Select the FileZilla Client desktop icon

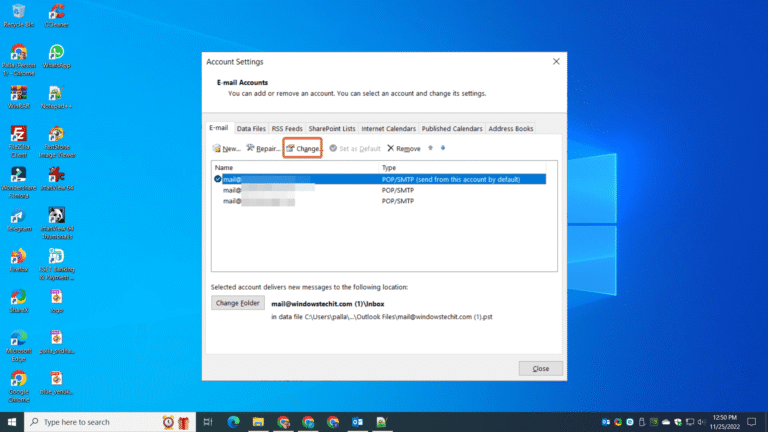(19, 142)
